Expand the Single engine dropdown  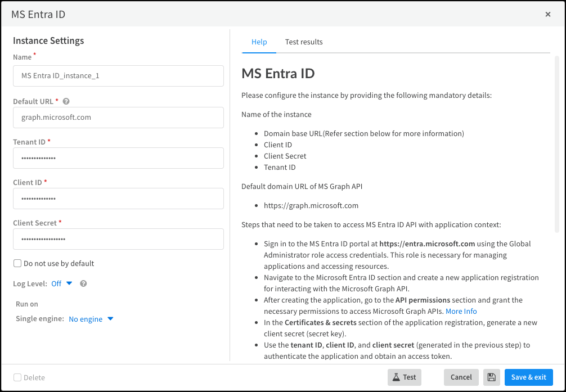pos(91,319)
